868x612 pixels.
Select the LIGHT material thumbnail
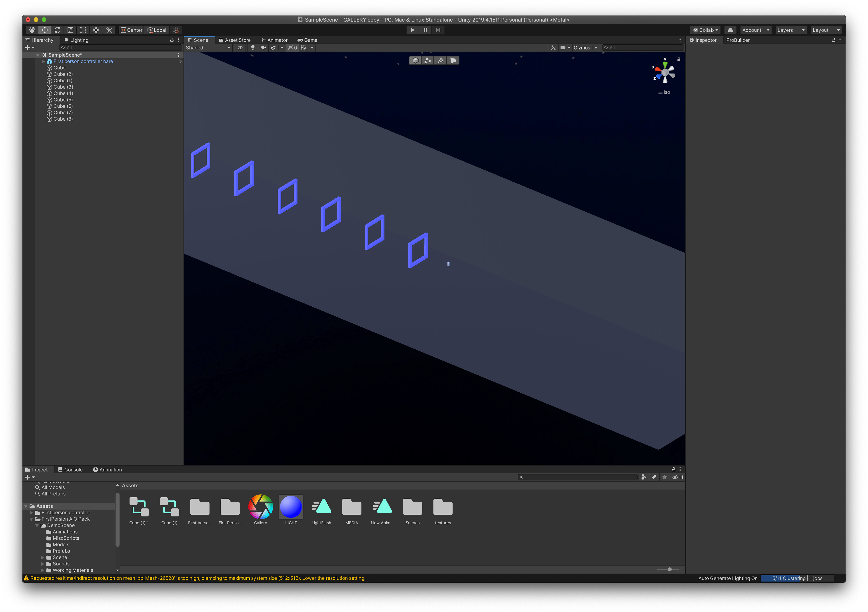(x=291, y=506)
